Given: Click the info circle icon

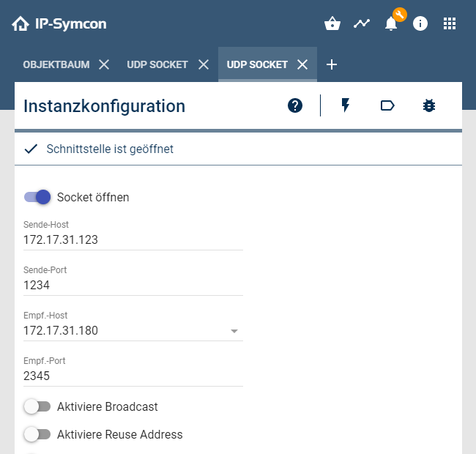Looking at the screenshot, I should coord(420,23).
